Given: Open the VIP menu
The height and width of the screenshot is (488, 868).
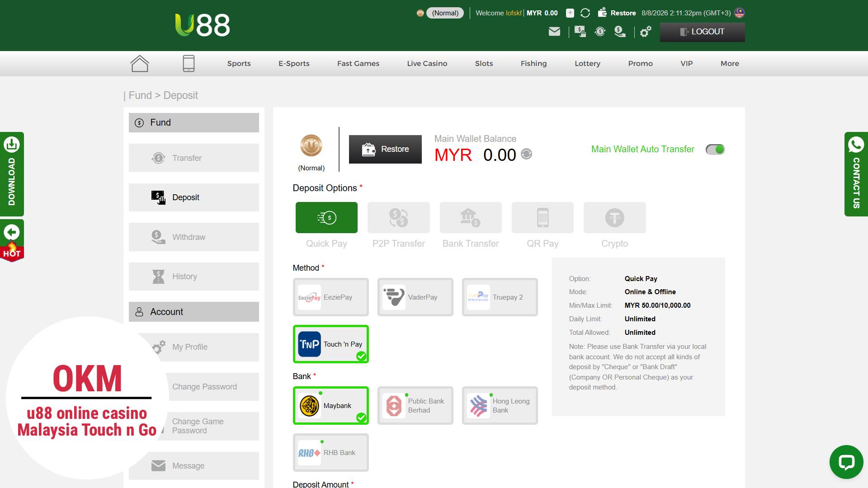Looking at the screenshot, I should click(x=686, y=64).
